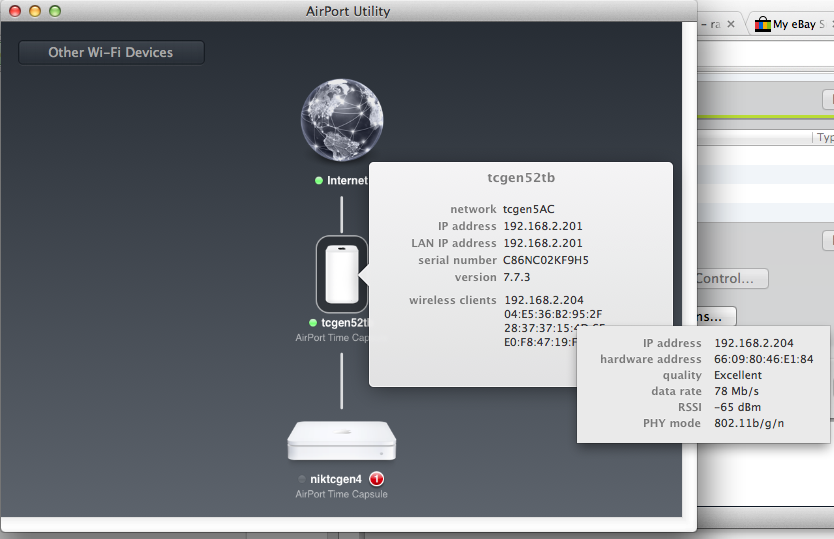This screenshot has width=834, height=539.
Task: Select wireless client 192.168.2.204
Action: pyautogui.click(x=544, y=300)
